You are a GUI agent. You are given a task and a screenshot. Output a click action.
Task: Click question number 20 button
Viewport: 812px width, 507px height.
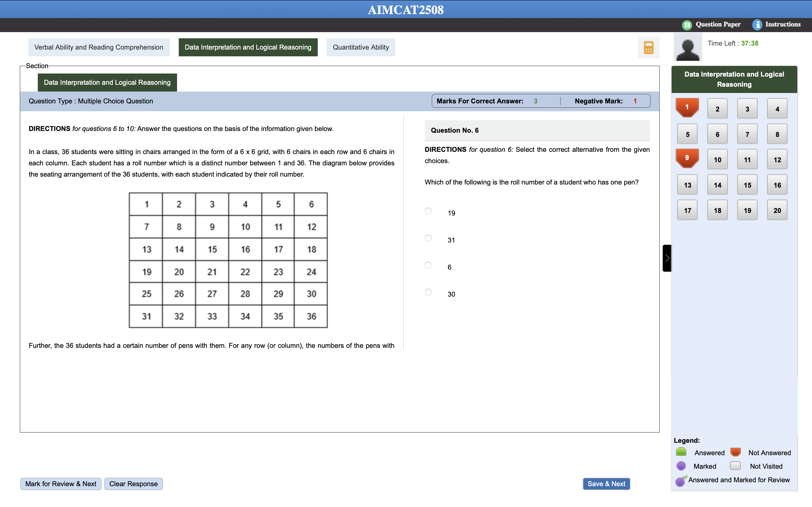(778, 210)
